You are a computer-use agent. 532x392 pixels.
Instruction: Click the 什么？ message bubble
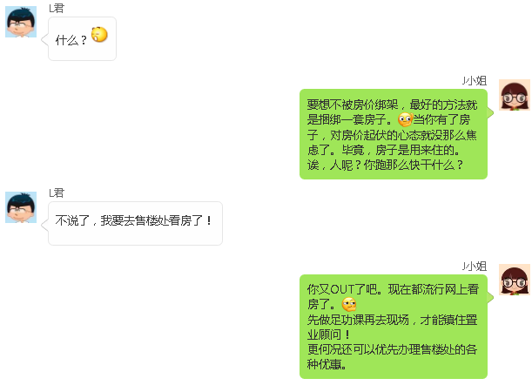[x=82, y=39]
